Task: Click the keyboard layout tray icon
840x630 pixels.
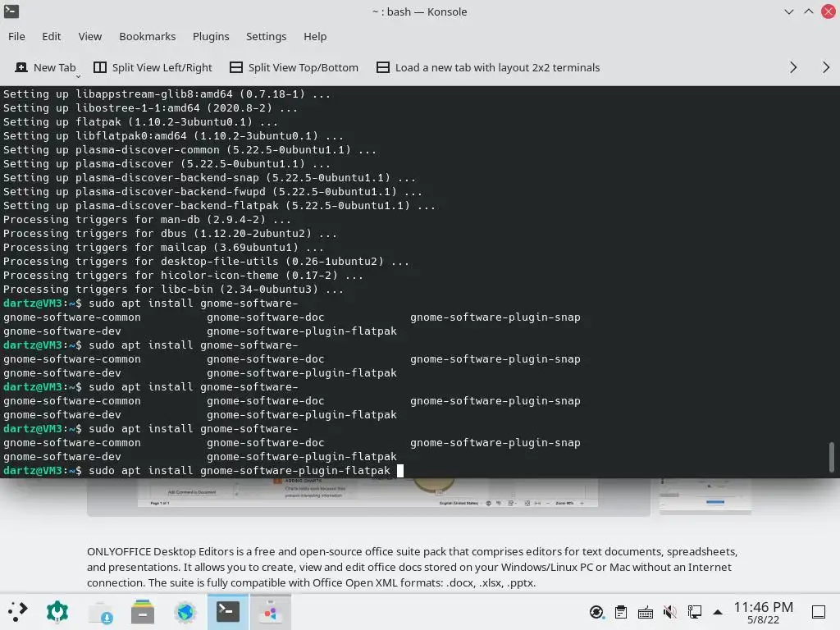Action: (646, 612)
